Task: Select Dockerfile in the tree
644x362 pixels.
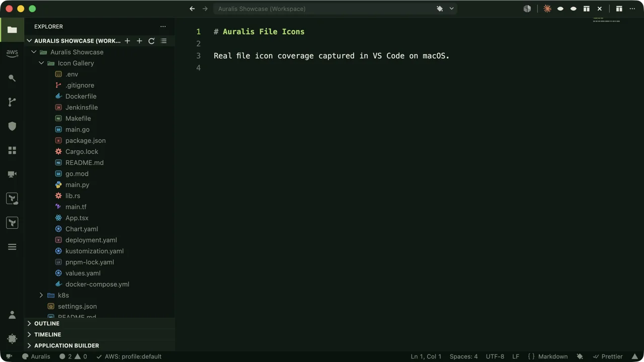Action: (x=100, y=96)
